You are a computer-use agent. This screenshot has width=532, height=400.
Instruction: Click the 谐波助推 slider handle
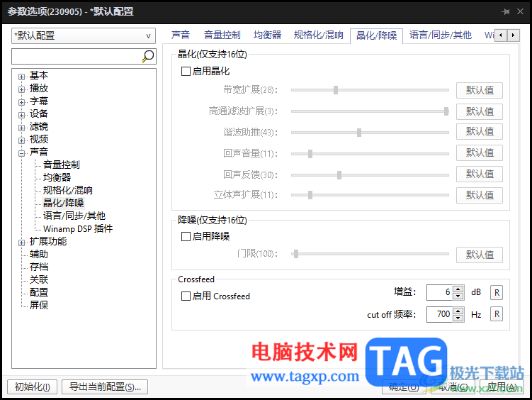pyautogui.click(x=359, y=133)
